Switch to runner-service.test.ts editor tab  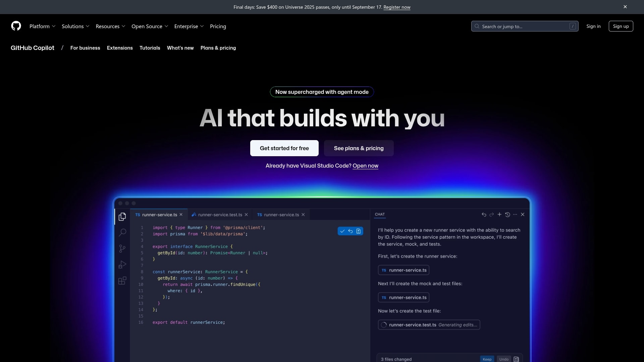click(x=220, y=215)
